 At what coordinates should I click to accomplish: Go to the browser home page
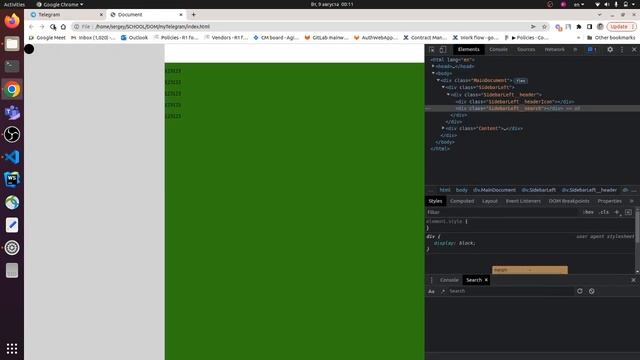point(63,27)
